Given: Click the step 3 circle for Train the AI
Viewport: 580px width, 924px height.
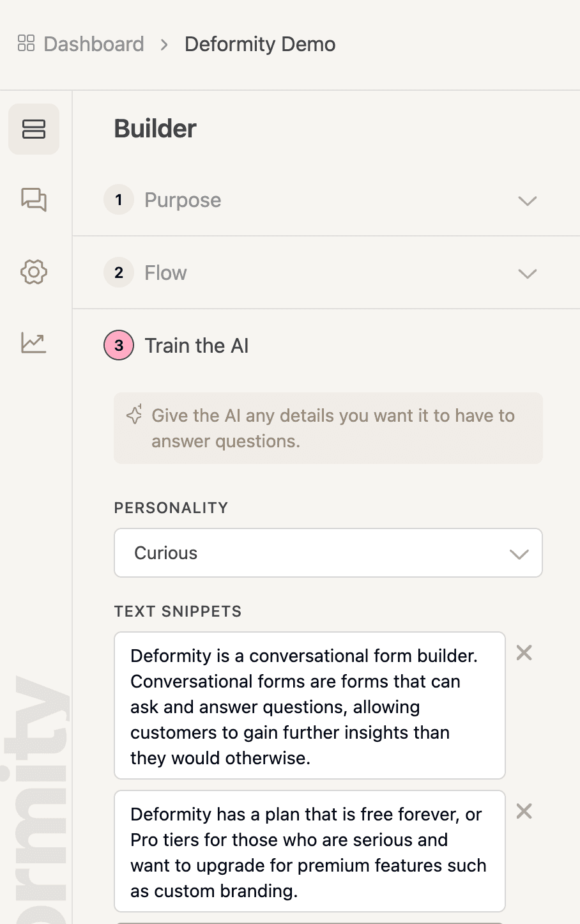Looking at the screenshot, I should (x=119, y=345).
